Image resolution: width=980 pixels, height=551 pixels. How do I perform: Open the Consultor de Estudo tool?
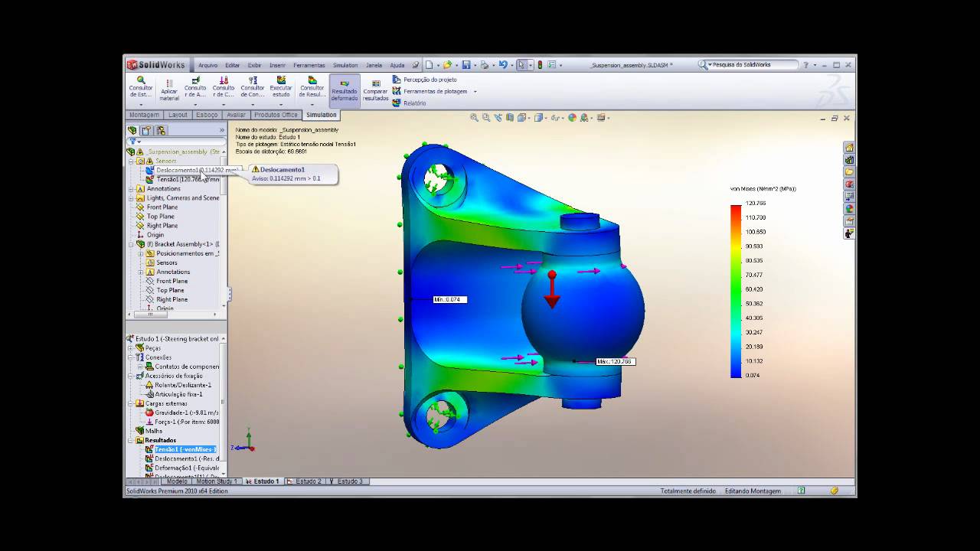pos(141,86)
